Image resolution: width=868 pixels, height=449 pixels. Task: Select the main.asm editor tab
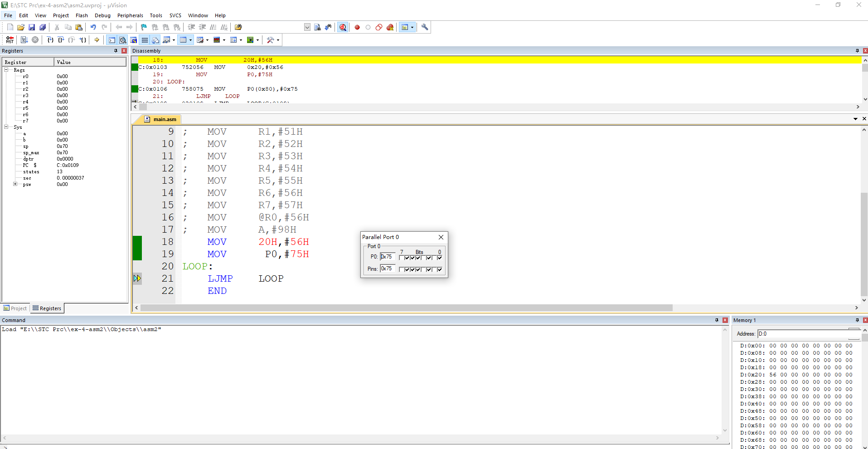click(161, 119)
